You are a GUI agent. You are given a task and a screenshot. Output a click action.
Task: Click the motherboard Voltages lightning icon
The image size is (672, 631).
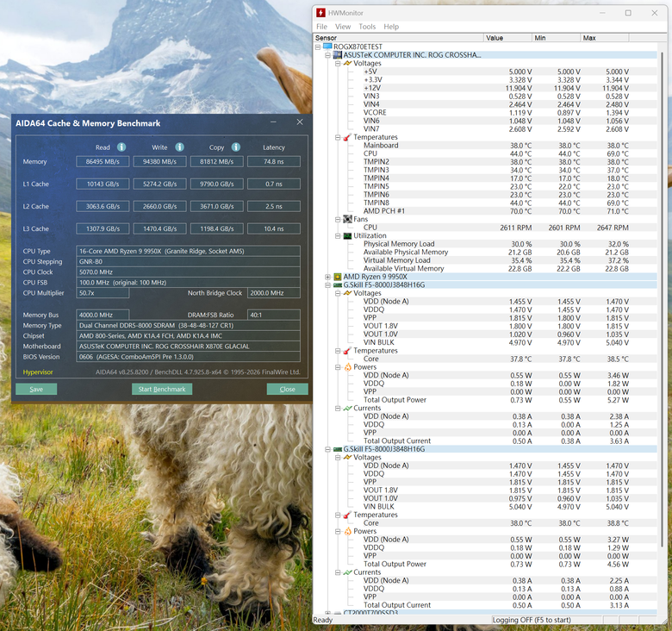tap(347, 63)
